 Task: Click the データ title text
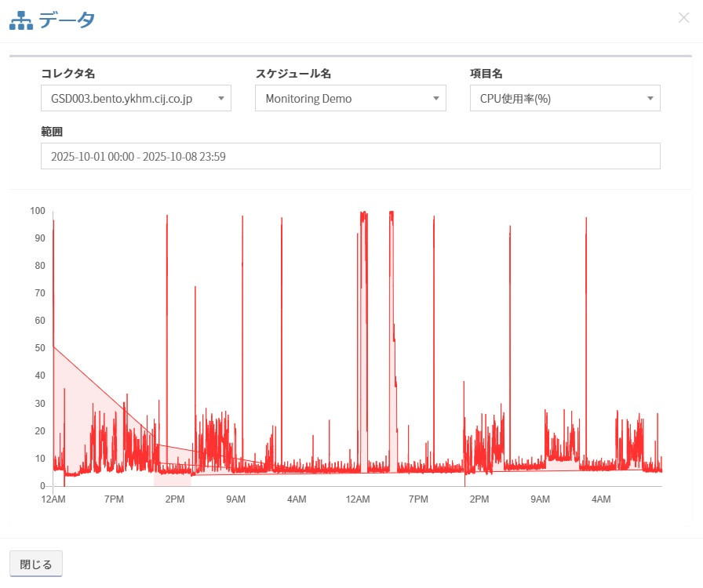tap(67, 20)
